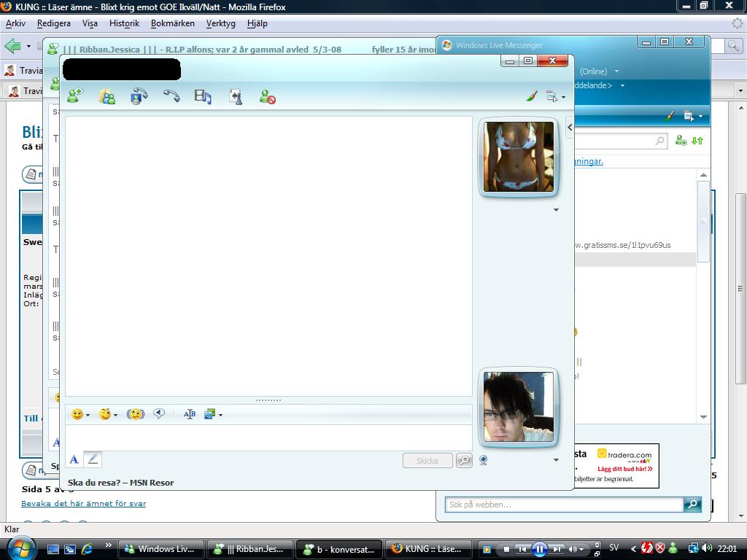Click the Show Desktop quick launch icon
Screen dimensions: 747x560
[x=53, y=549]
